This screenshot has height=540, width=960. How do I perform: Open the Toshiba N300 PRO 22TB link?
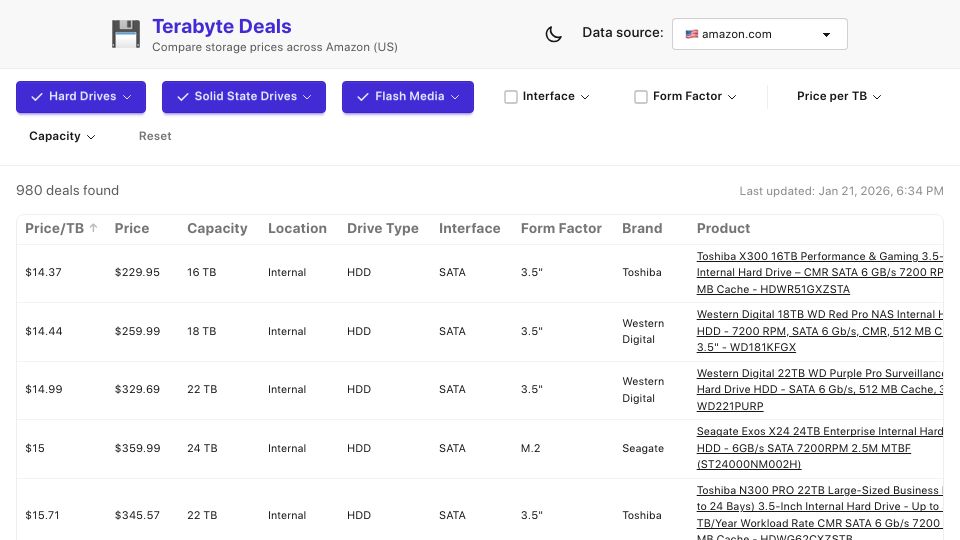click(x=820, y=514)
